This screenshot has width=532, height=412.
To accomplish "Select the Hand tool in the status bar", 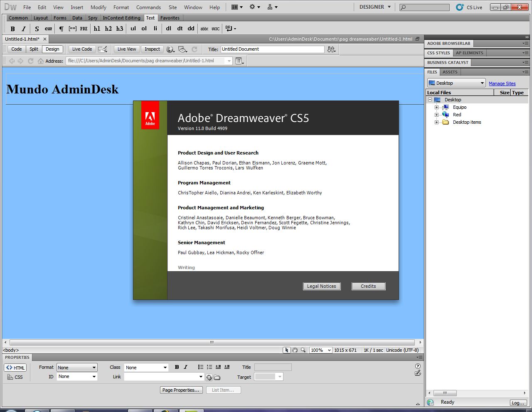I will pyautogui.click(x=295, y=350).
